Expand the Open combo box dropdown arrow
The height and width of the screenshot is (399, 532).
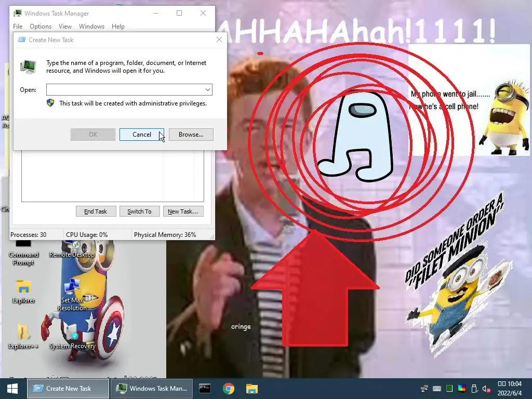[x=208, y=89]
